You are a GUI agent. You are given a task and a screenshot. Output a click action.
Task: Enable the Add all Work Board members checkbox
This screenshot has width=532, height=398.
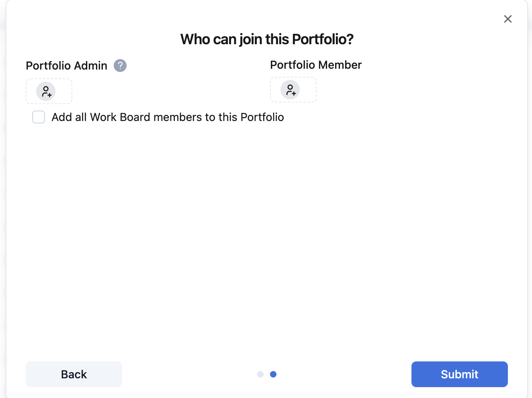click(x=38, y=117)
